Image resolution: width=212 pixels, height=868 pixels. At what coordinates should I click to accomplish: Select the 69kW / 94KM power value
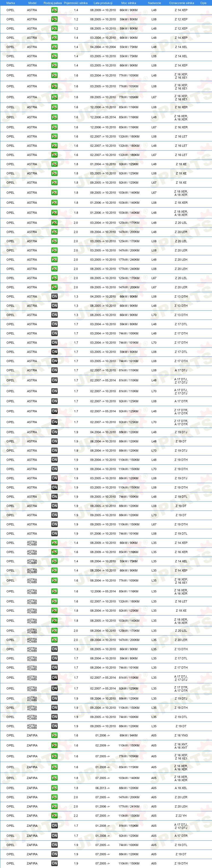click(x=129, y=735)
